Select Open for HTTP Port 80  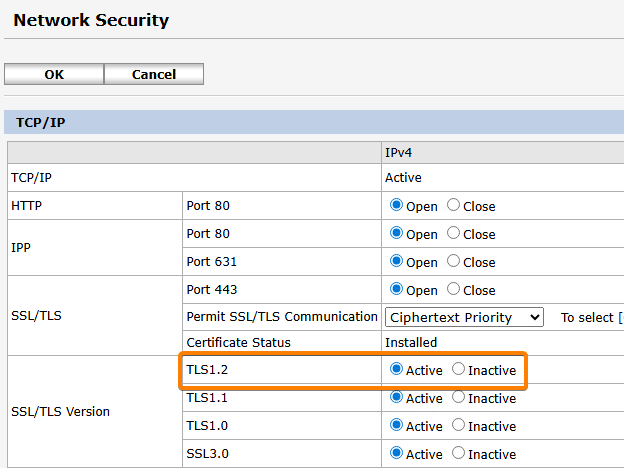pyautogui.click(x=396, y=205)
